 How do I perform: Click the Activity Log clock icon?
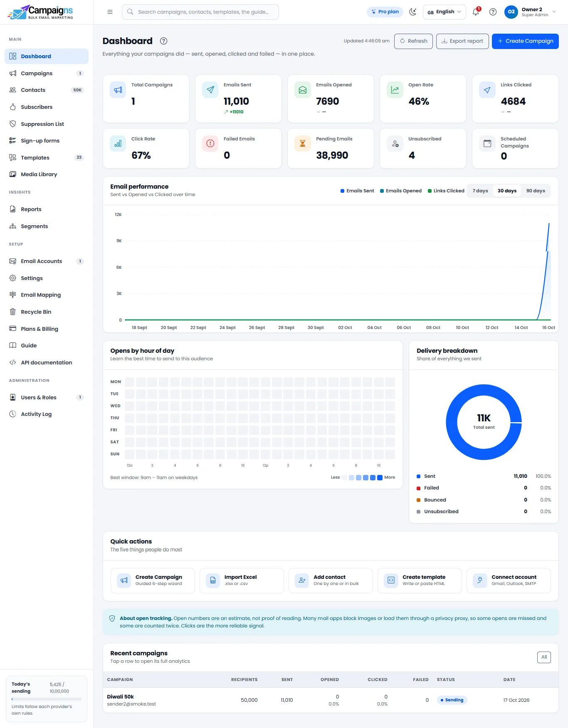click(13, 414)
